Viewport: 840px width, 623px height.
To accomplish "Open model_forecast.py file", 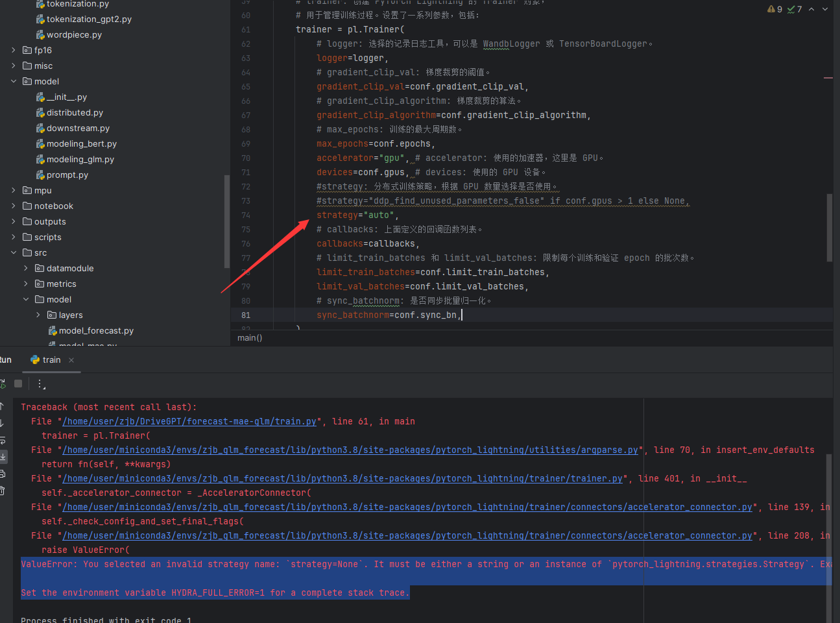I will tap(96, 330).
